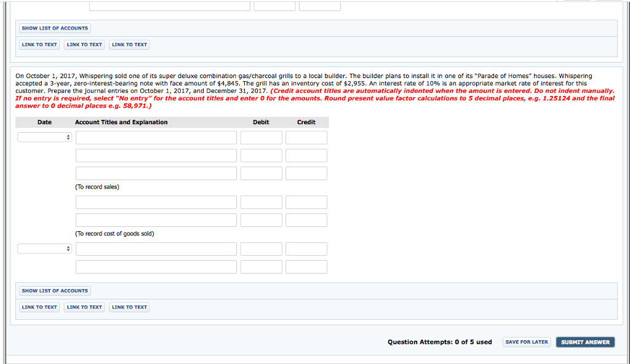This screenshot has width=630, height=364.
Task: Open first LINK TO TEXT below the journal table
Action: 39,307
